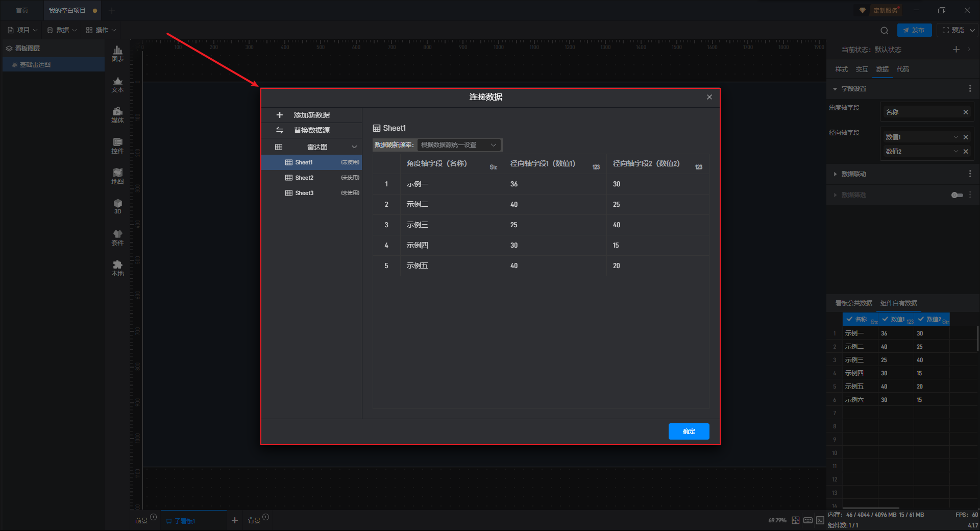Click 添加新数据 to add data
Screen dimensions: 980x531
(x=311, y=115)
